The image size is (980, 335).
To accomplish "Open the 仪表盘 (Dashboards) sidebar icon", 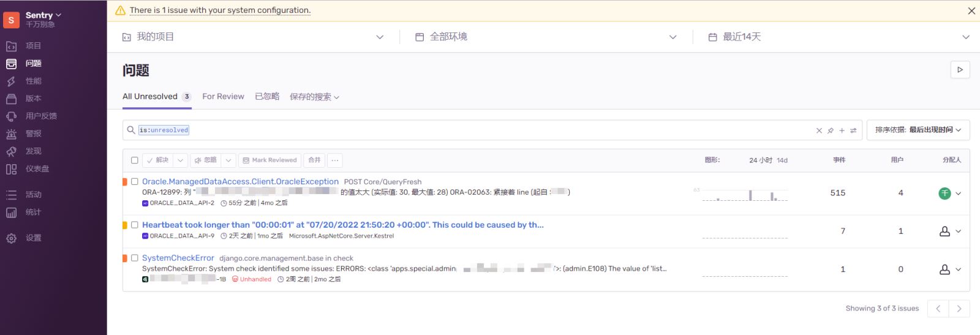I will point(11,169).
